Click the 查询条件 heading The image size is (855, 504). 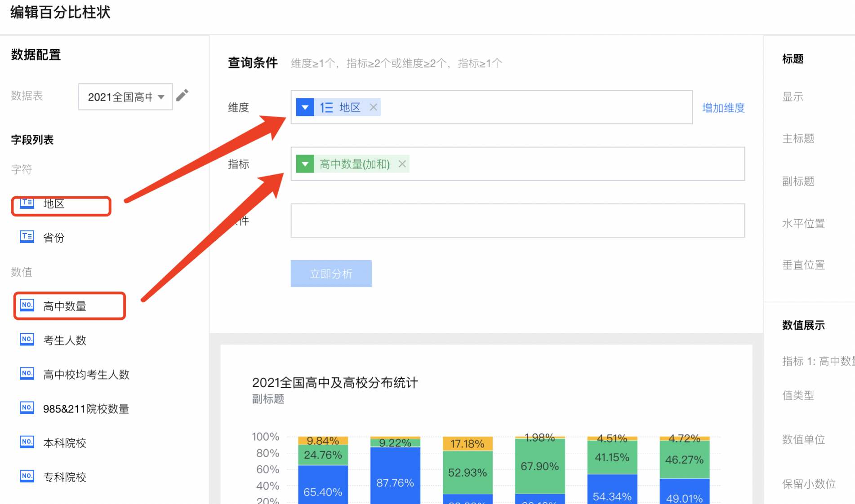click(253, 63)
